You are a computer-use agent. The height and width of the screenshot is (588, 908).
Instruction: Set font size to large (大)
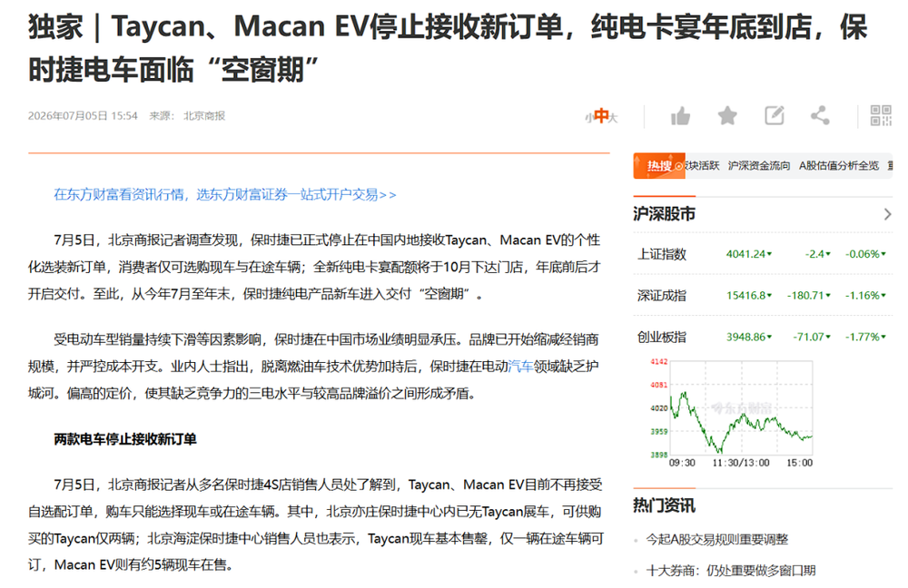pyautogui.click(x=613, y=118)
